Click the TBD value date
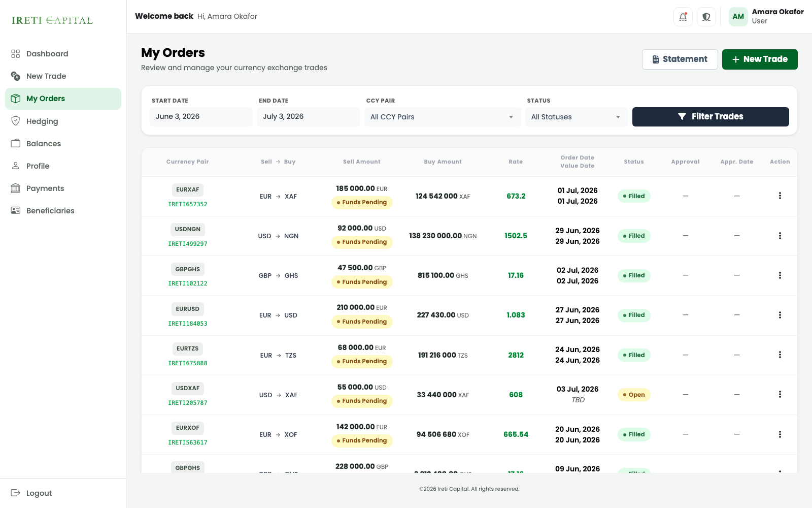This screenshot has width=812, height=508. tap(578, 400)
